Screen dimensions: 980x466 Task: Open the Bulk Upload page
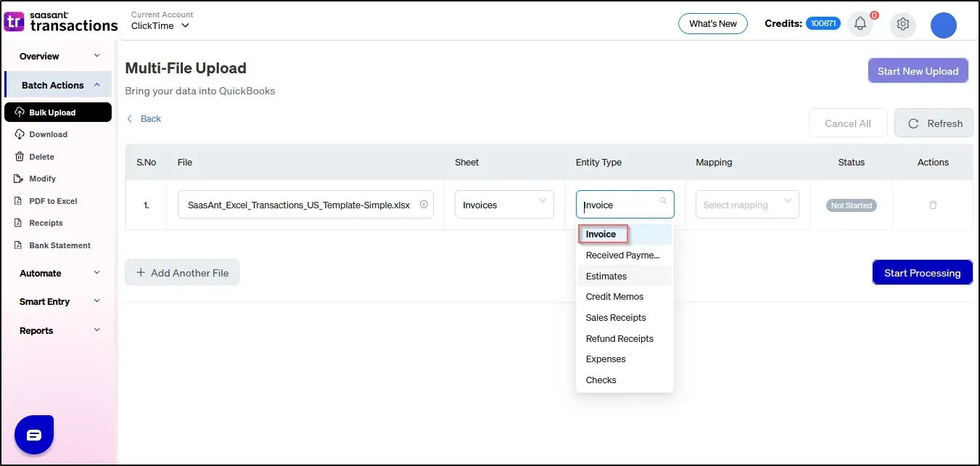point(58,113)
